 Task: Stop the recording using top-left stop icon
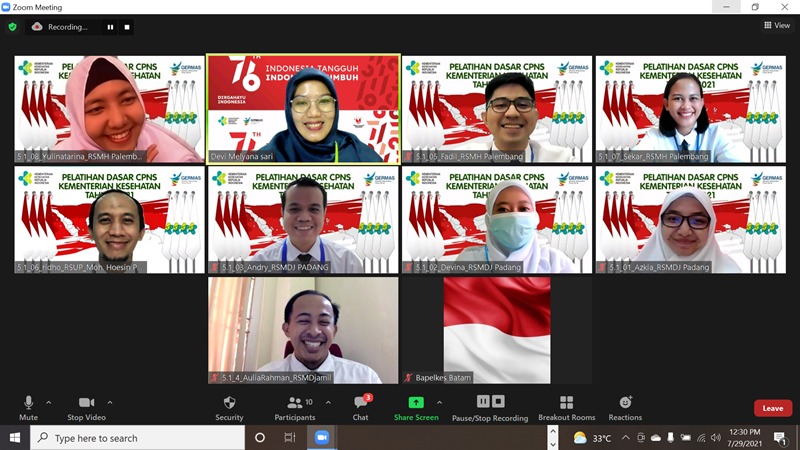tap(127, 27)
